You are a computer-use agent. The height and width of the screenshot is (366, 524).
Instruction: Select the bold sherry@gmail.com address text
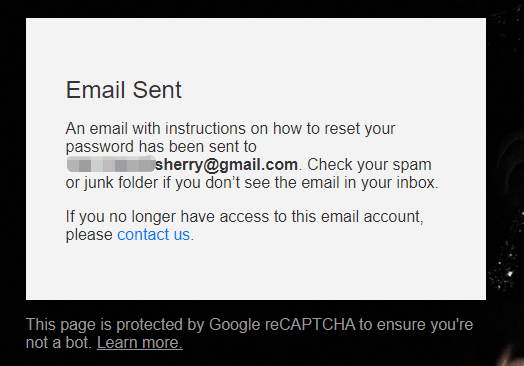pyautogui.click(x=226, y=164)
